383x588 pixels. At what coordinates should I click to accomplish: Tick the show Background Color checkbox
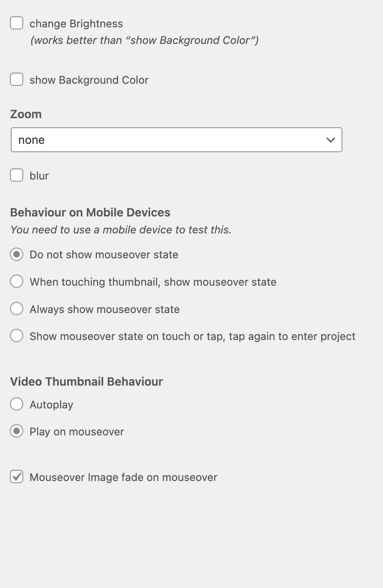point(17,79)
